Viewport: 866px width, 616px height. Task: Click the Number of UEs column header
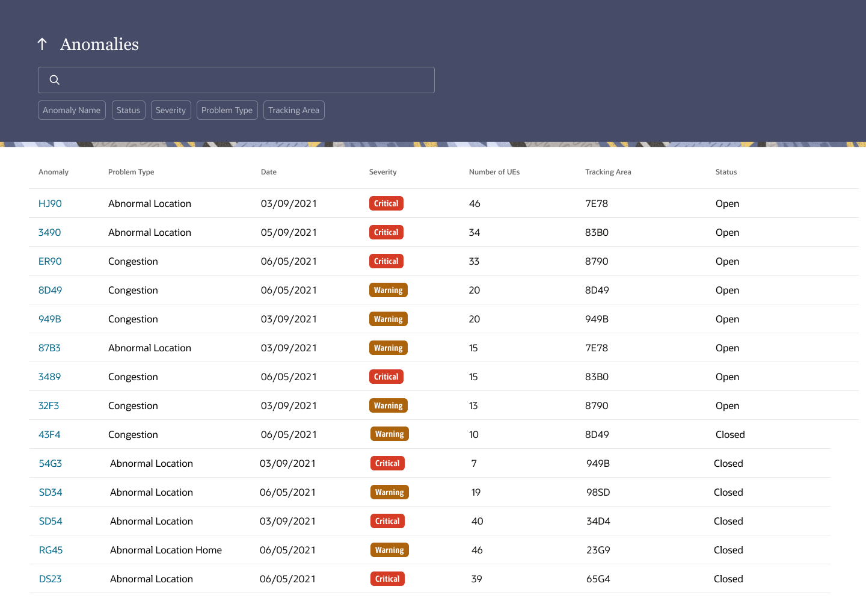tap(494, 172)
